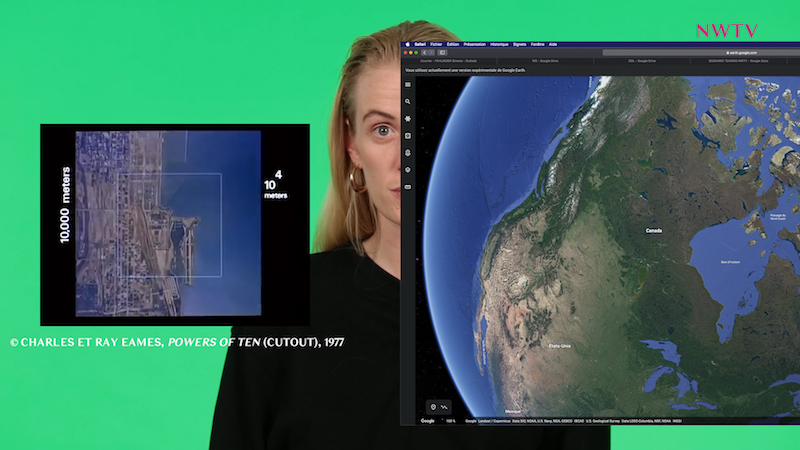Open the Fichier menu

pos(436,44)
